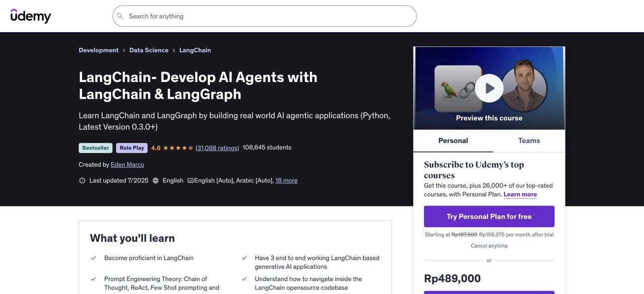Click the search magnifier icon
The width and height of the screenshot is (644, 294).
120,16
